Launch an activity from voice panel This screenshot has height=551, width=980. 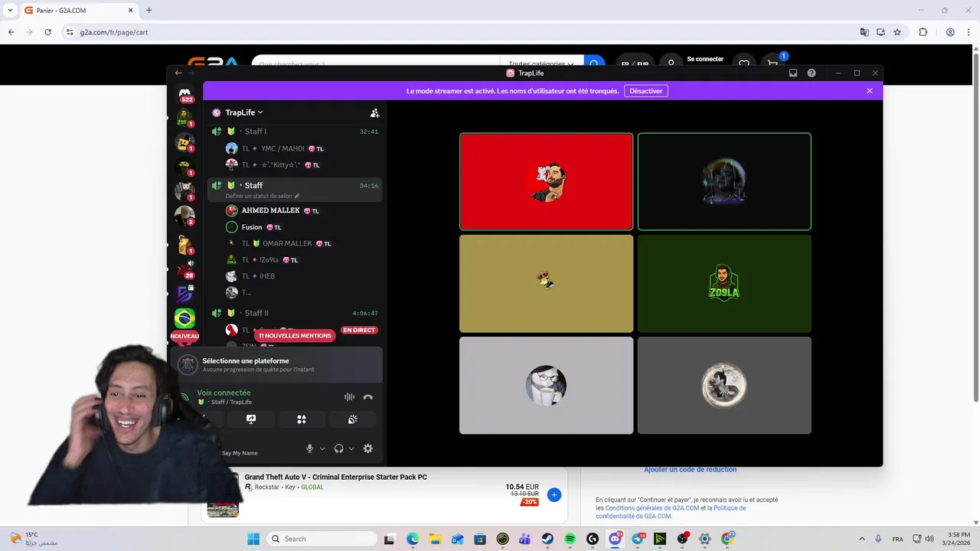click(x=302, y=419)
